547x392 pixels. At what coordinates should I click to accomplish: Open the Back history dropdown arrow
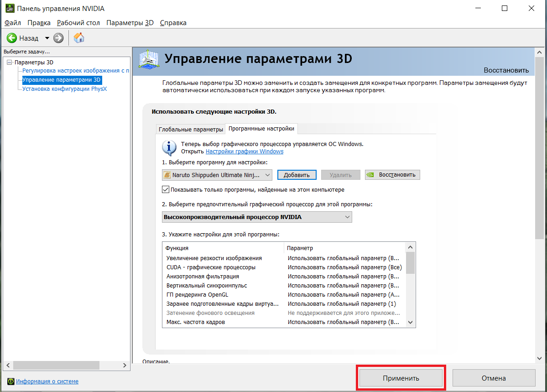click(x=47, y=38)
